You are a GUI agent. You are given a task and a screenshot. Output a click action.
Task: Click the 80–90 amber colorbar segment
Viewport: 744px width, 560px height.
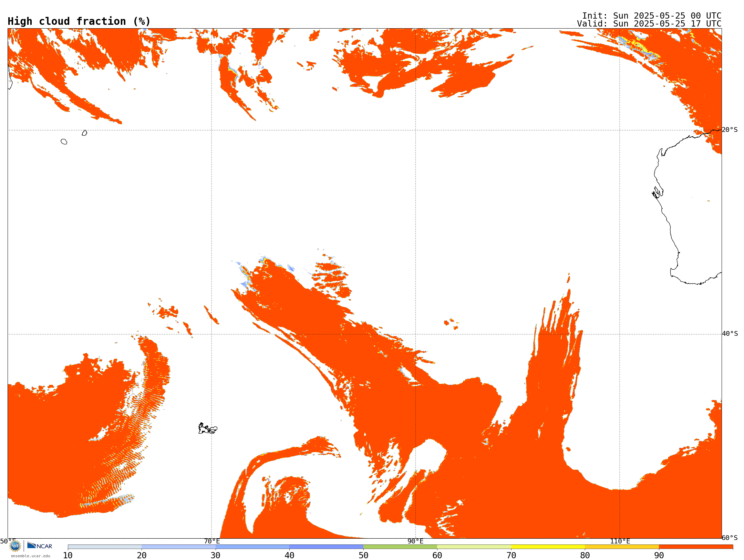[x=622, y=547]
